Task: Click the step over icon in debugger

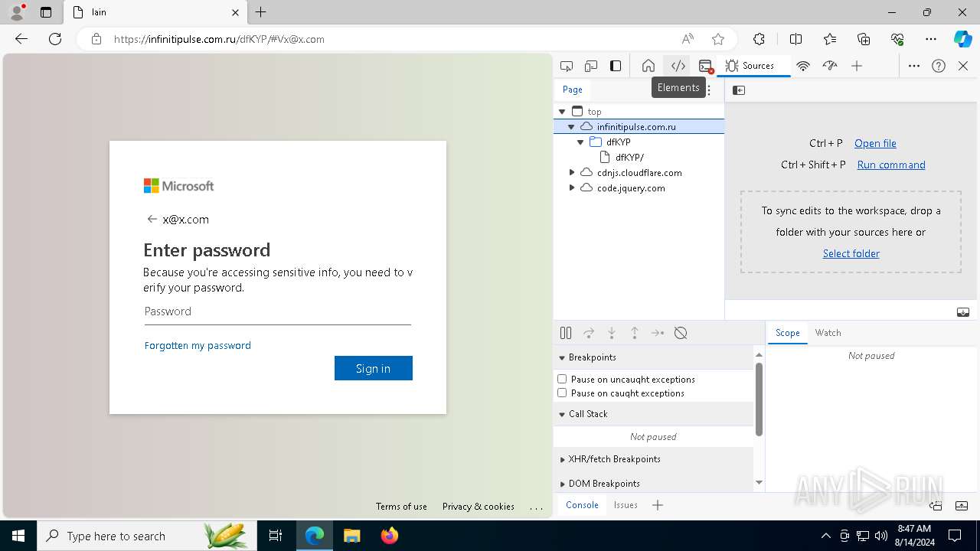Action: click(x=589, y=333)
